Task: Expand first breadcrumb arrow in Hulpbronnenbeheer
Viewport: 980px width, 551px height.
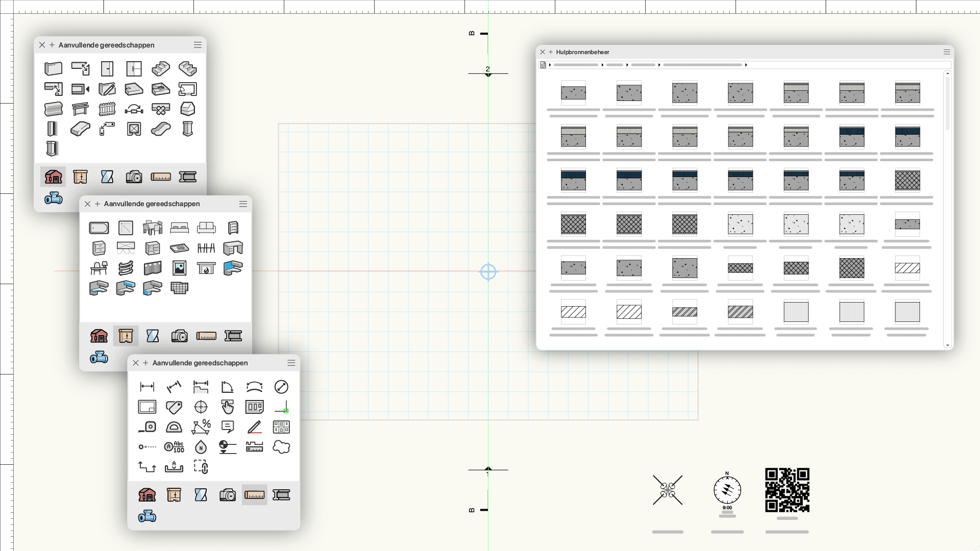Action: 550,65
